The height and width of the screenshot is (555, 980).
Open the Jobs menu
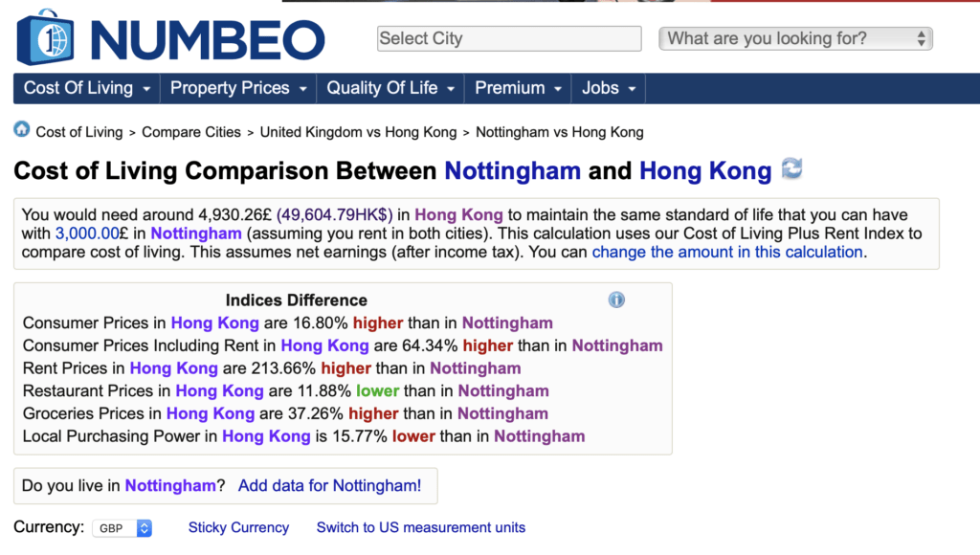tap(609, 88)
